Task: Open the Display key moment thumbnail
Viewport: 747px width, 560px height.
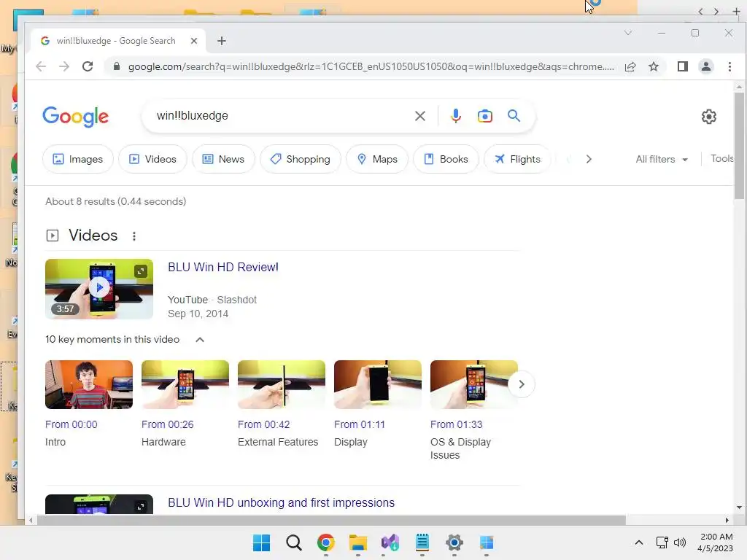Action: [x=378, y=385]
